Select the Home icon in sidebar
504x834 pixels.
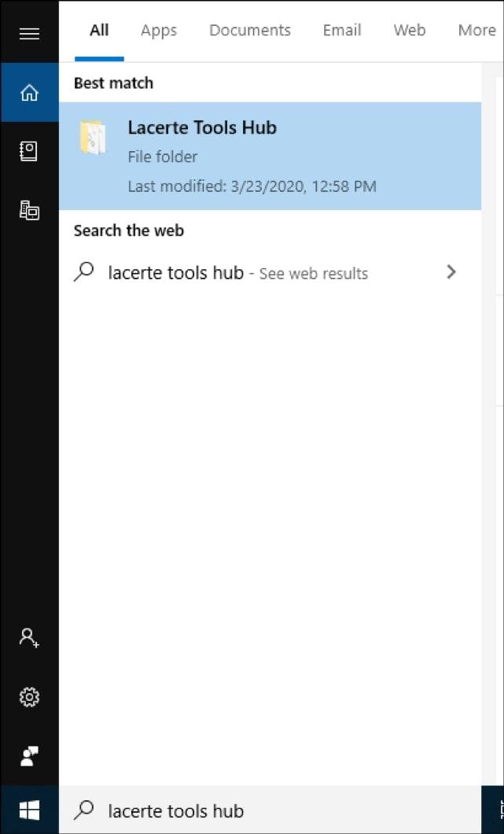coord(29,93)
